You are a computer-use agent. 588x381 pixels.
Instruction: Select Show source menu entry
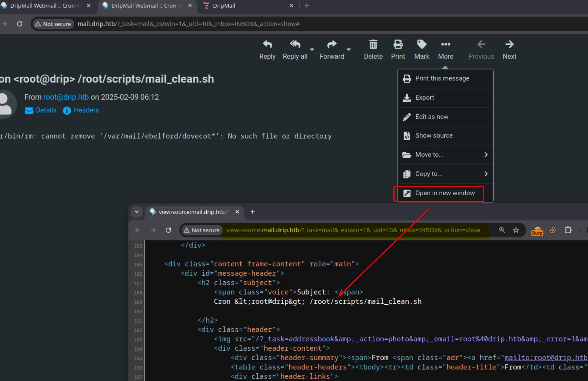click(434, 136)
